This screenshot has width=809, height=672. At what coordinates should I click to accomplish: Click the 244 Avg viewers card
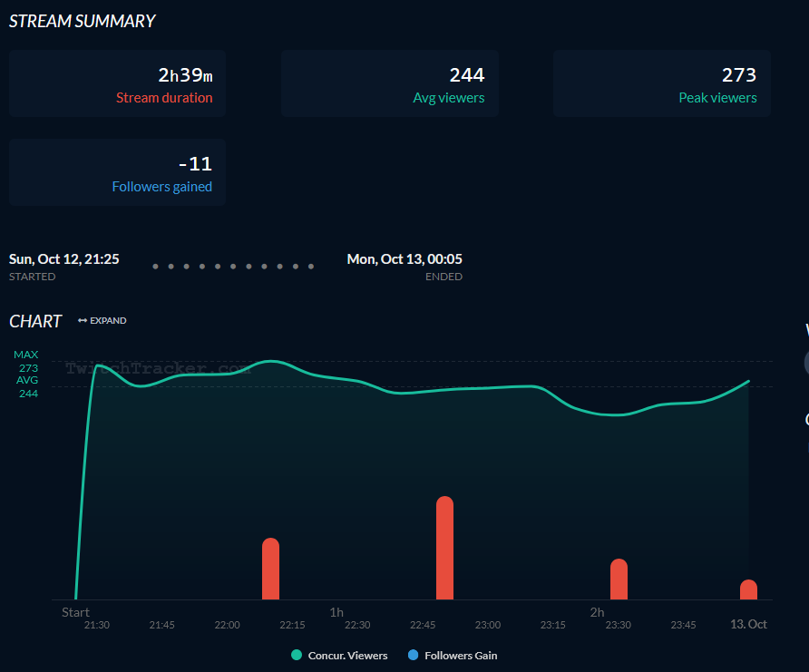click(x=390, y=83)
